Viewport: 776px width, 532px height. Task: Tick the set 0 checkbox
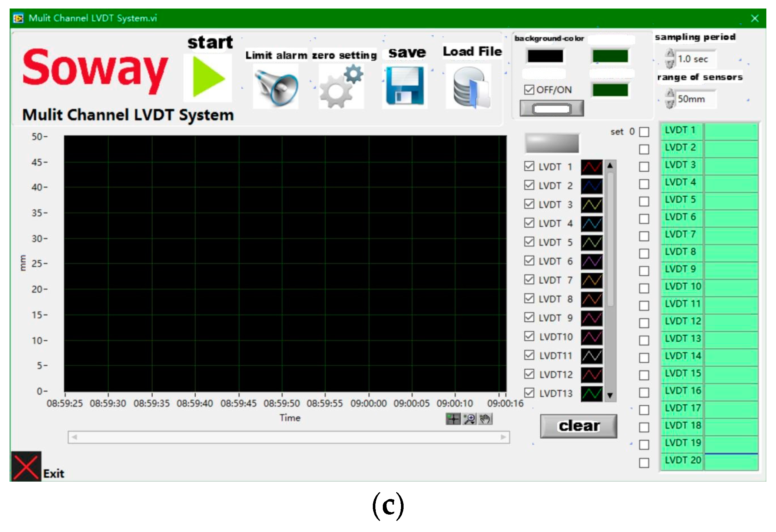[x=644, y=132]
